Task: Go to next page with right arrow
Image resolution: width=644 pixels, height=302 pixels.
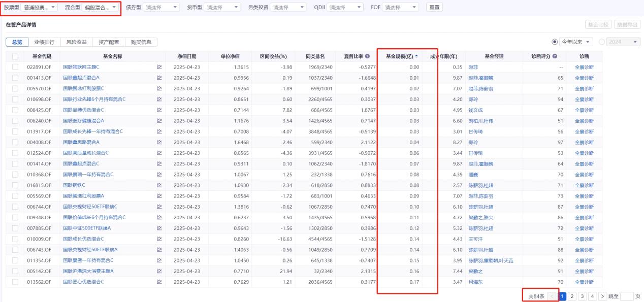Action: point(603,296)
